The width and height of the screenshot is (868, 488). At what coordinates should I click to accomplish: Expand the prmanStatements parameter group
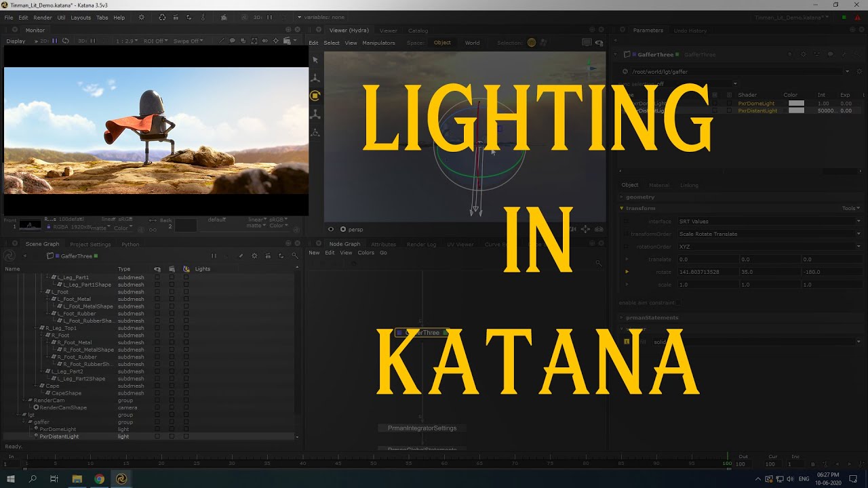[622, 317]
